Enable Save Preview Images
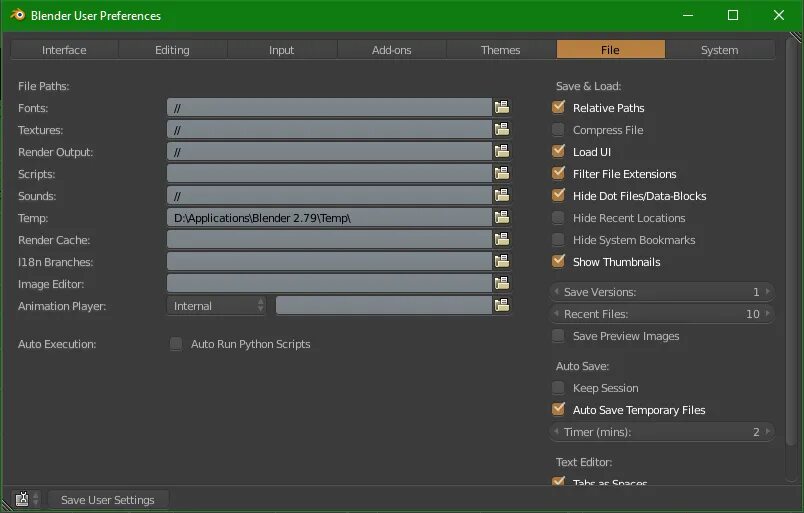Image resolution: width=804 pixels, height=513 pixels. point(558,336)
